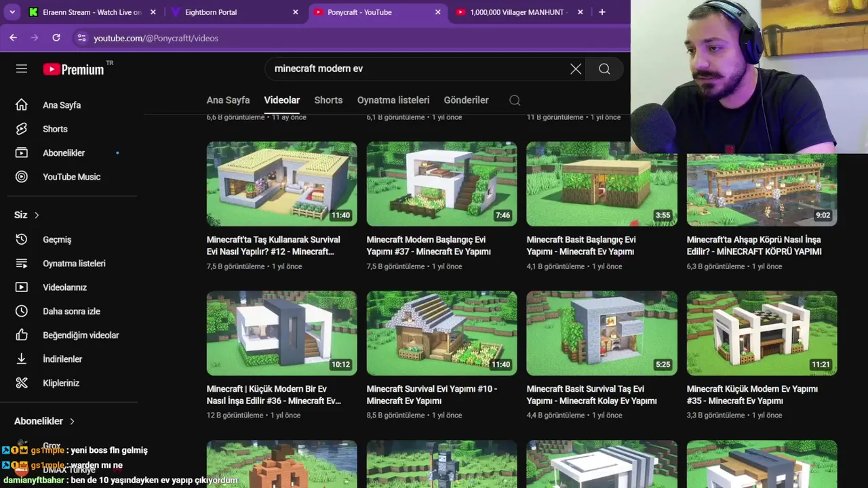868x488 pixels.
Task: Open the channel Shorts tab
Action: [x=328, y=100]
